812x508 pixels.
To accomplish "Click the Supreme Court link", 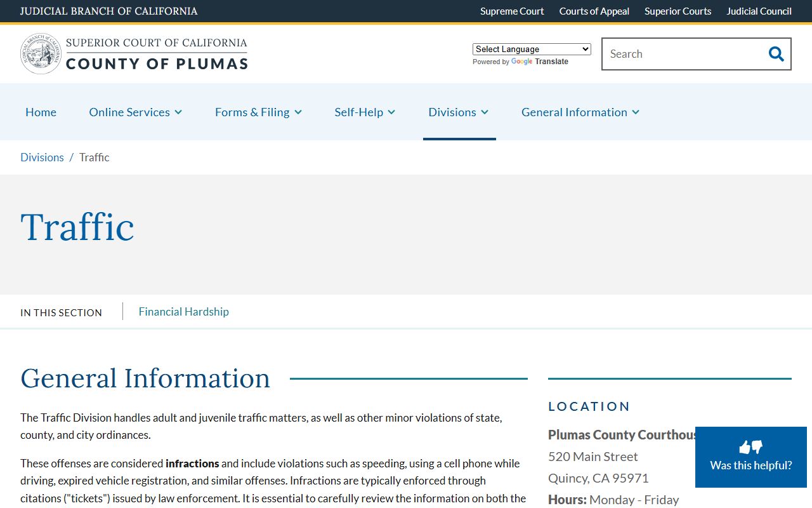I will coord(512,11).
